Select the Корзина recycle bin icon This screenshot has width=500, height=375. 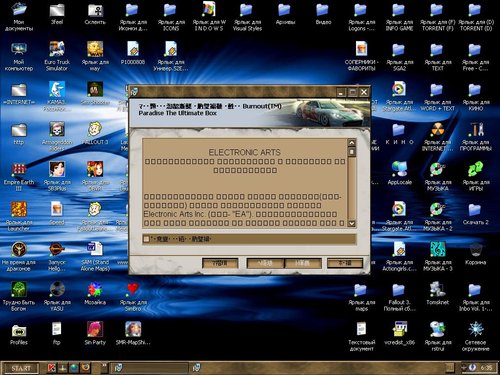(x=475, y=254)
